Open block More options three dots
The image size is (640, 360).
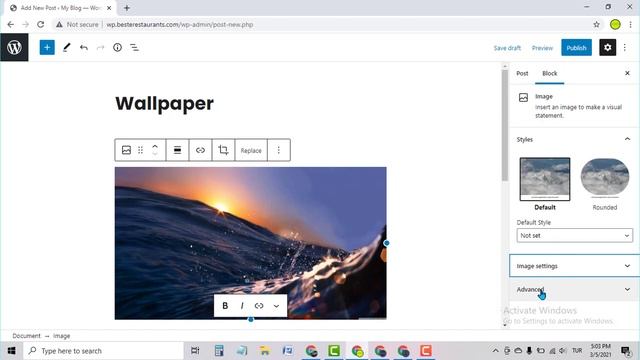pos(279,150)
